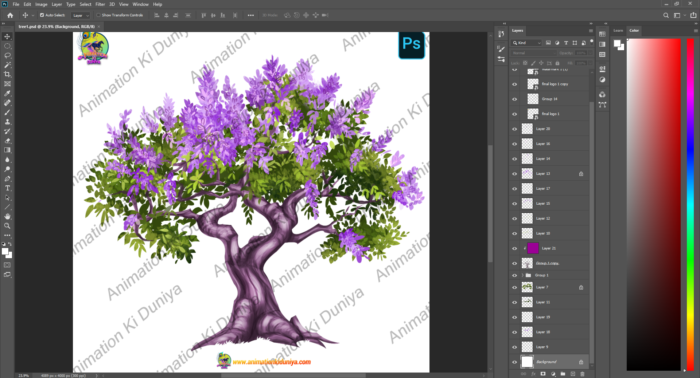Click the delete layer trash icon

582,374
